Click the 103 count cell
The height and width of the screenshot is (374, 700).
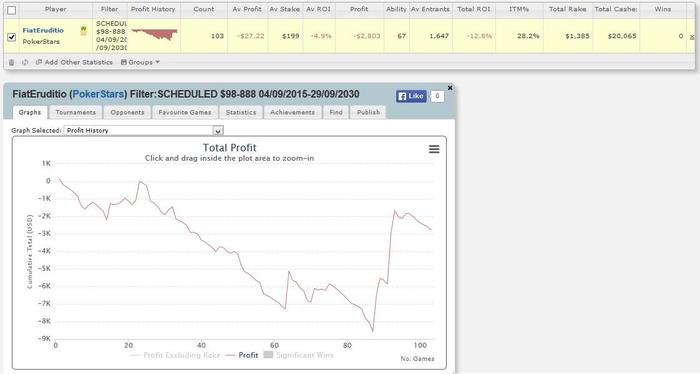click(x=217, y=36)
